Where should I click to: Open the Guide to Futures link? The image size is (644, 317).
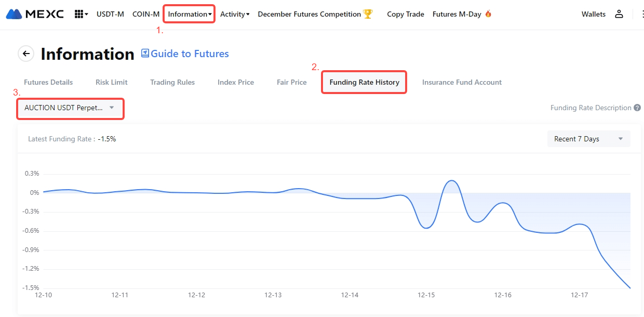click(190, 54)
